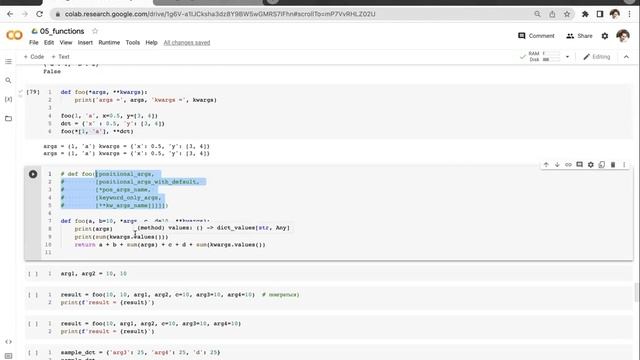Click the All changes saved link
This screenshot has width=640, height=360.
coord(187,42)
